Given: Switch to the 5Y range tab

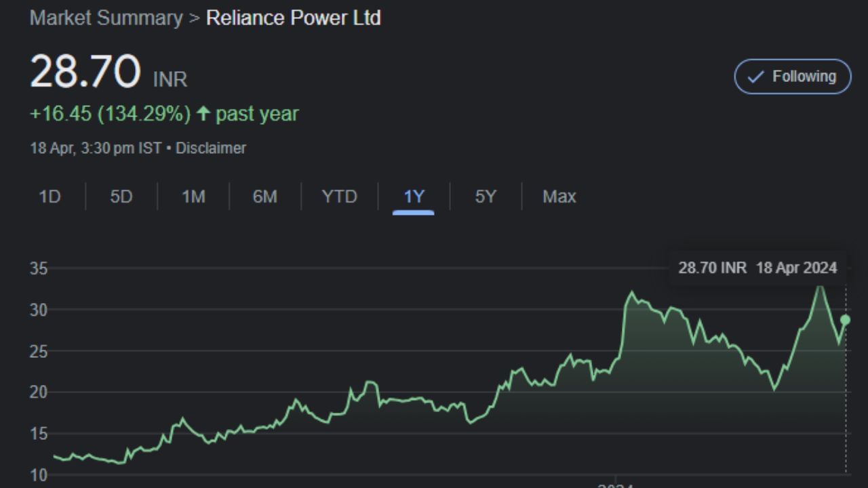Looking at the screenshot, I should (486, 197).
